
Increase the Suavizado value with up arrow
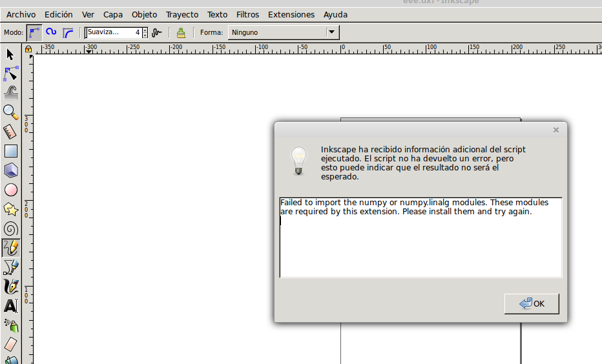(145, 30)
